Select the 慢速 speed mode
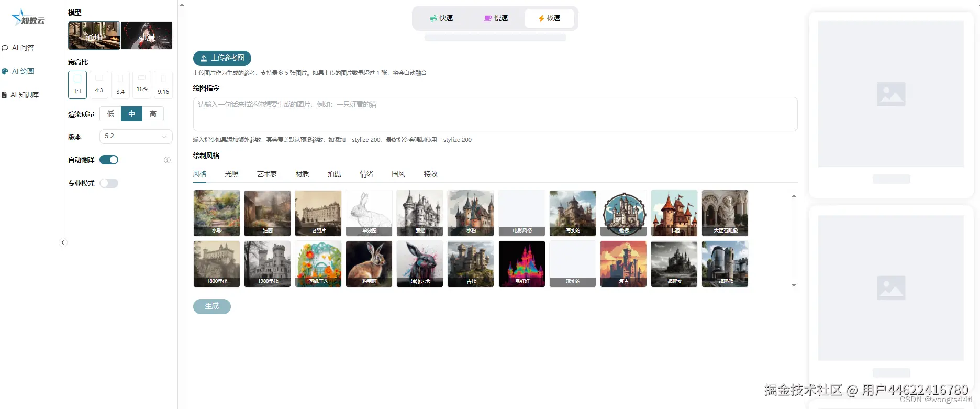Viewport: 980px width, 409px height. (x=496, y=18)
